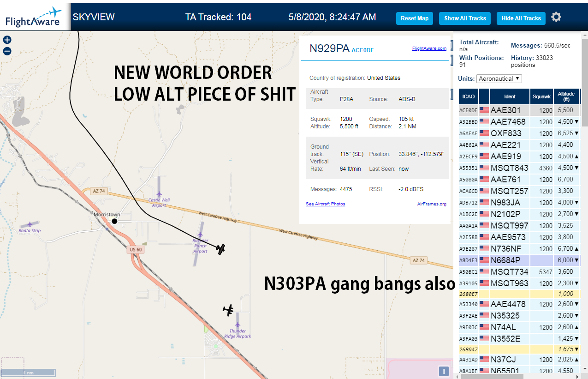588x379 pixels.
Task: Select the AAE7468 ident cell
Action: click(x=510, y=122)
